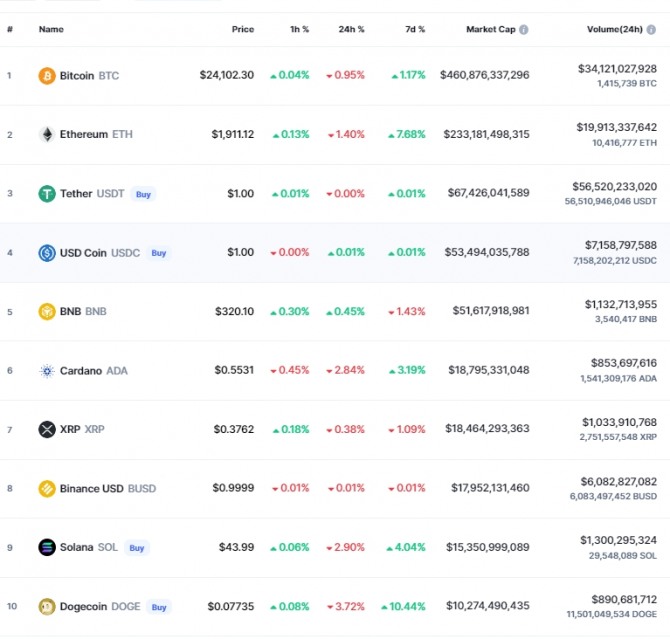Viewport: 670px width, 639px height.
Task: Click the Bitcoin orange logo icon
Action: point(47,75)
